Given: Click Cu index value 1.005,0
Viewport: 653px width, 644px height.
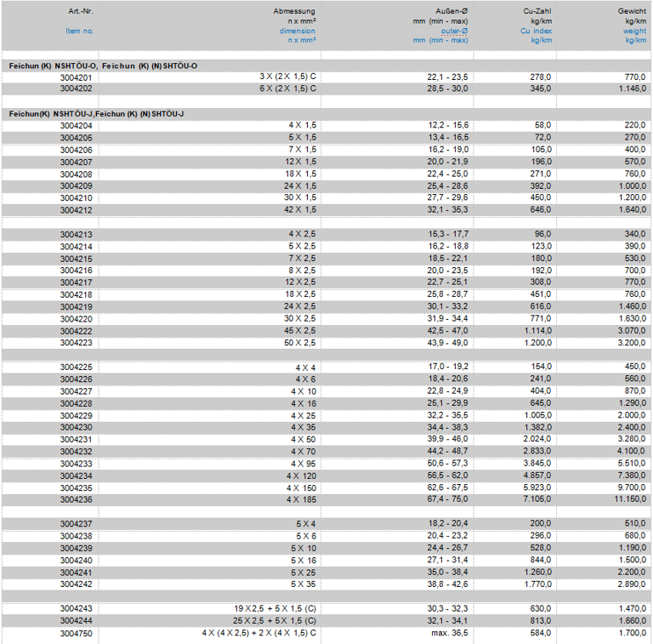Looking at the screenshot, I should [537, 415].
